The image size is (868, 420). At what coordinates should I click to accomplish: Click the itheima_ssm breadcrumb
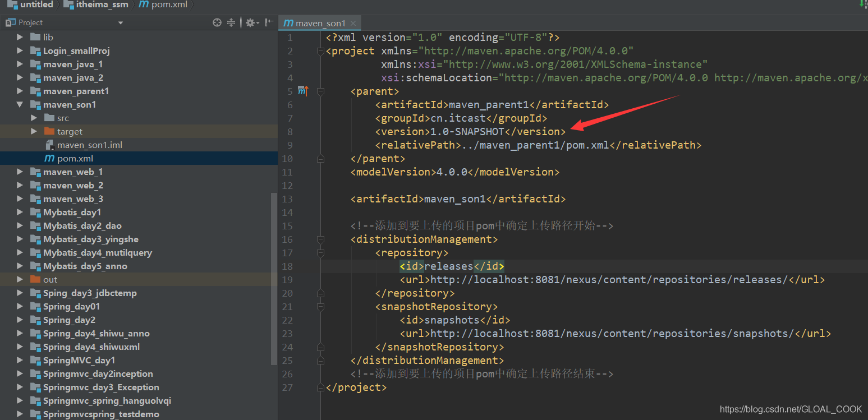tap(95, 4)
